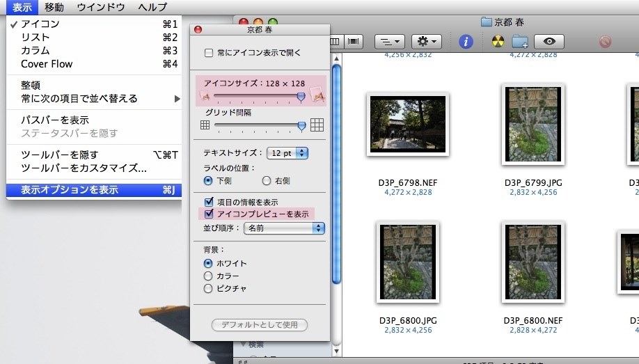This screenshot has width=639, height=364.
Task: Click the wide grid spacing icon
Action: [317, 125]
